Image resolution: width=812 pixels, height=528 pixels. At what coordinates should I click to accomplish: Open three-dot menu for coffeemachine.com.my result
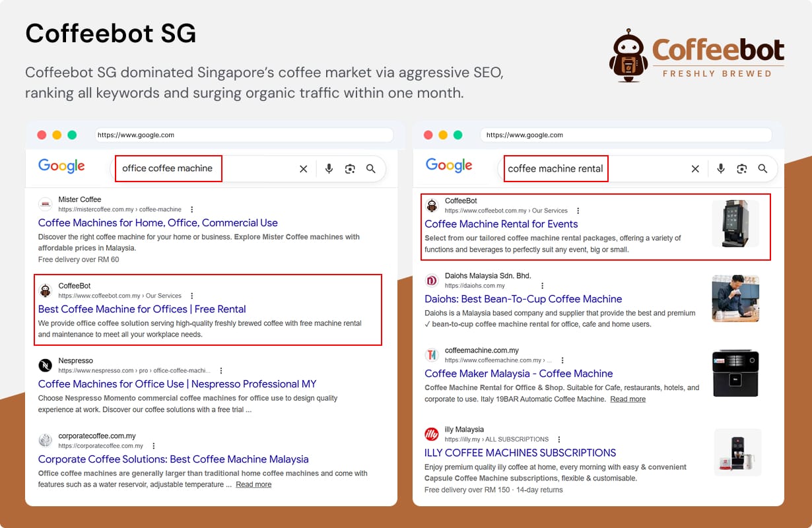562,360
